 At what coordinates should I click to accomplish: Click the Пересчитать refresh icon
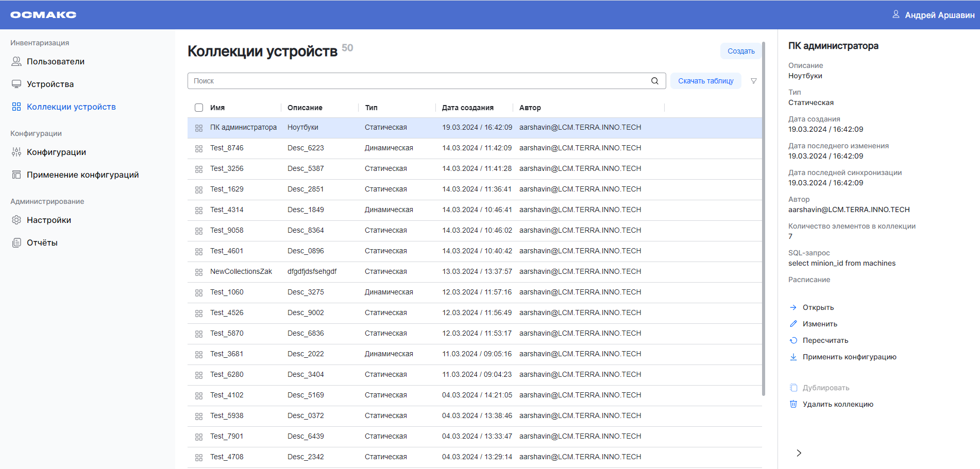pyautogui.click(x=793, y=340)
